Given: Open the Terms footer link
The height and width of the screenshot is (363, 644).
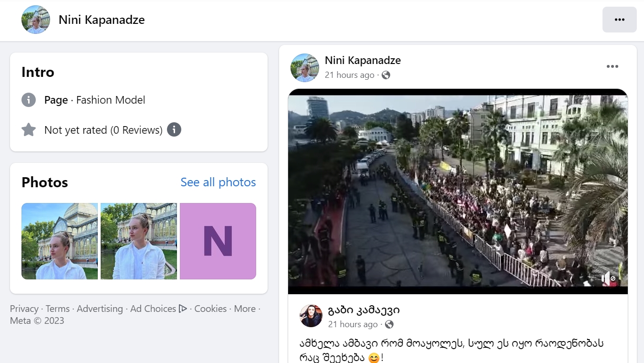Looking at the screenshot, I should (x=58, y=309).
